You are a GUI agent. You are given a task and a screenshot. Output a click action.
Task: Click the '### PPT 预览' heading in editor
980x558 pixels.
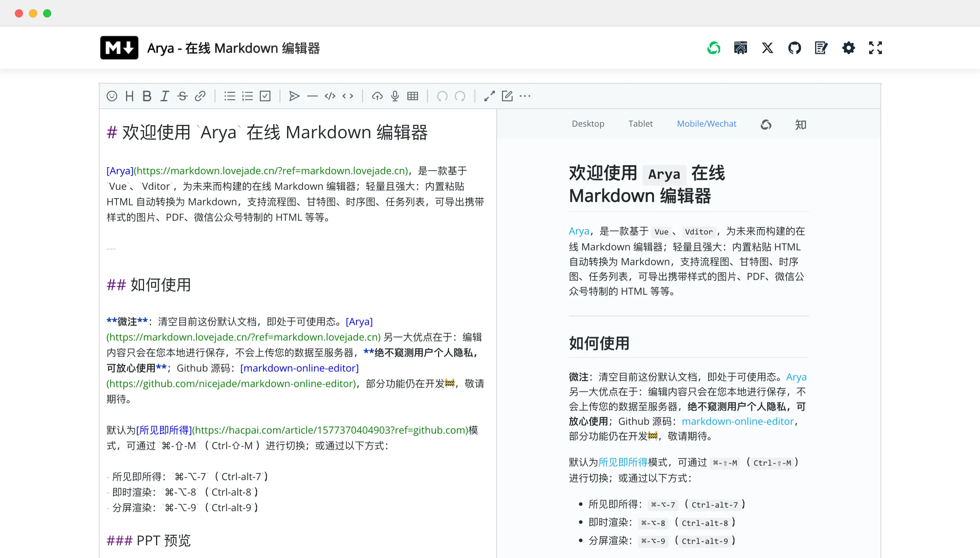coord(148,540)
